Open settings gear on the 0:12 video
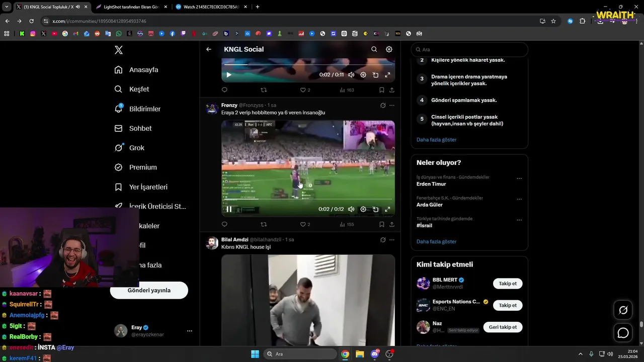This screenshot has width=644, height=362. pos(363,209)
